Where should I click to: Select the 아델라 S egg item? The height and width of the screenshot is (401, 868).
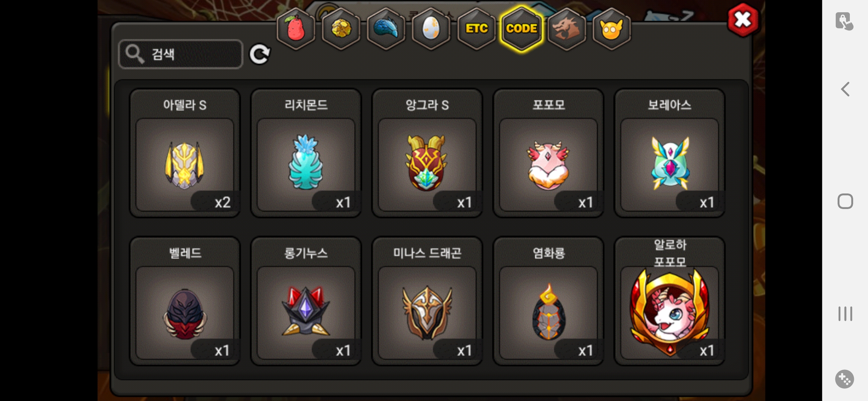click(x=185, y=153)
